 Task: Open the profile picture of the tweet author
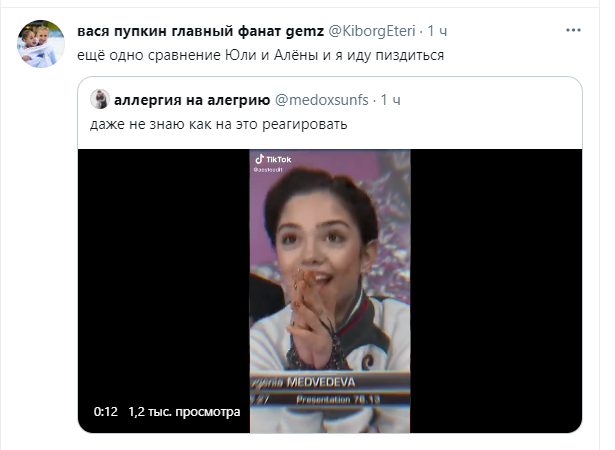40,44
